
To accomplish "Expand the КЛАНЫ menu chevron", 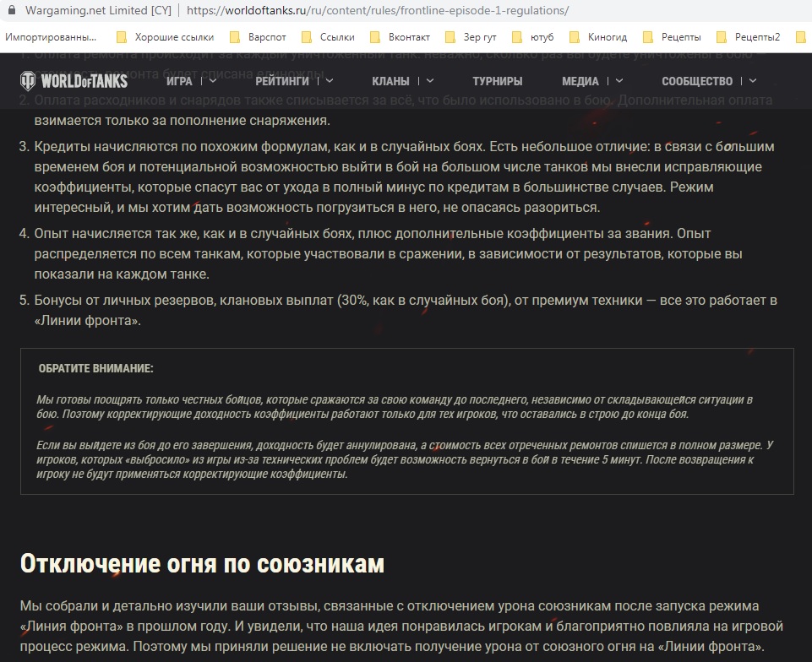I will coord(430,81).
